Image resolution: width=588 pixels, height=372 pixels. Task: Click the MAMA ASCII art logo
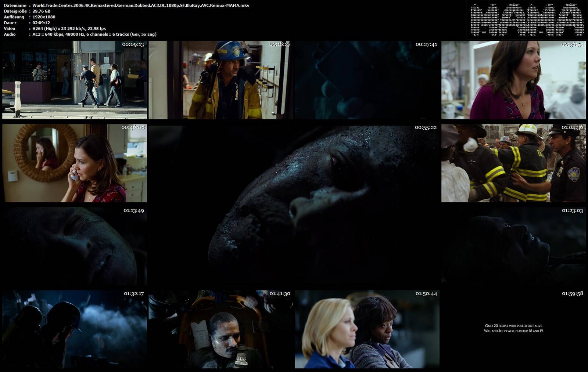(x=527, y=20)
